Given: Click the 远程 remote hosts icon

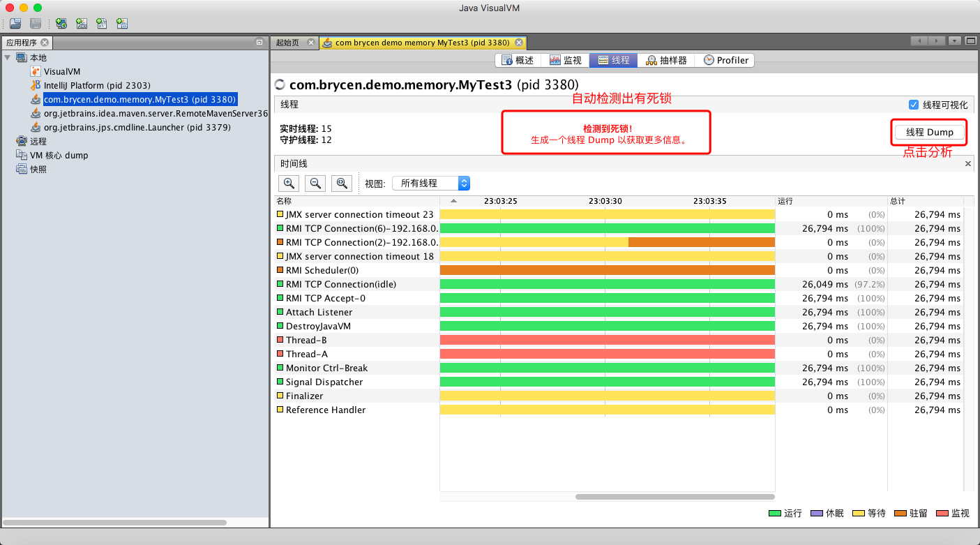Looking at the screenshot, I should 22,141.
